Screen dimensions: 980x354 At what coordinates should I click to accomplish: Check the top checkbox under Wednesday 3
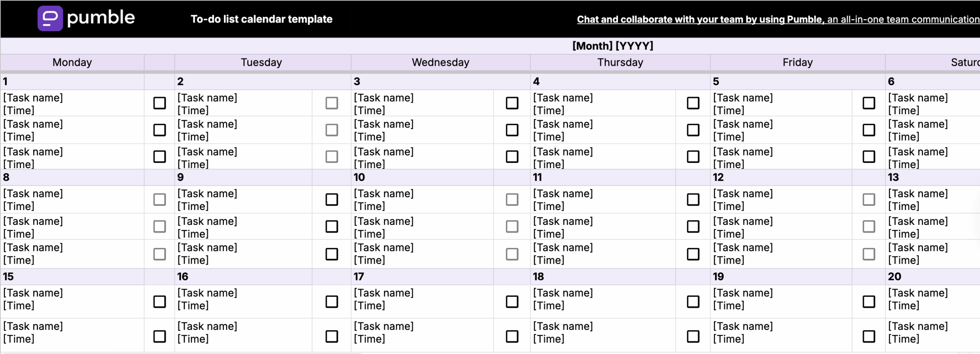(x=512, y=103)
